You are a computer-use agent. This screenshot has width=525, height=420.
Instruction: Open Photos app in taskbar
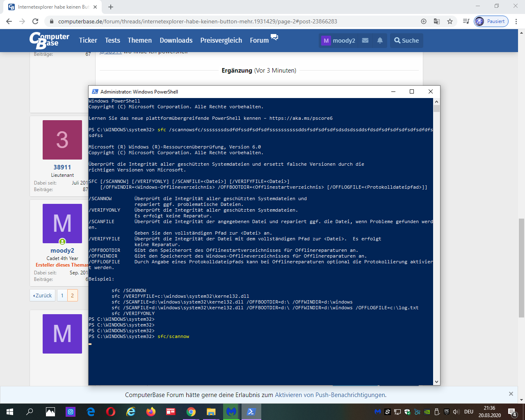click(x=50, y=412)
